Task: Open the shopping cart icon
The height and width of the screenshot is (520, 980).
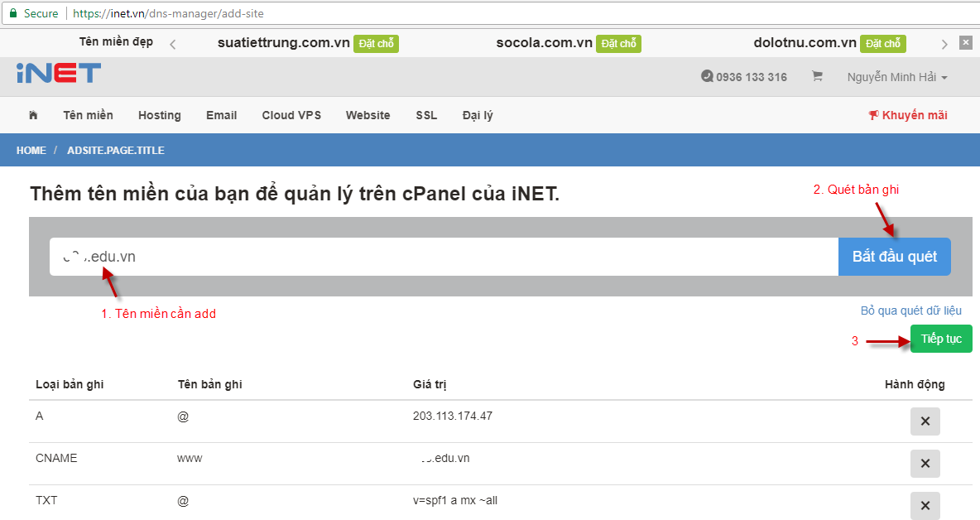Action: [816, 76]
